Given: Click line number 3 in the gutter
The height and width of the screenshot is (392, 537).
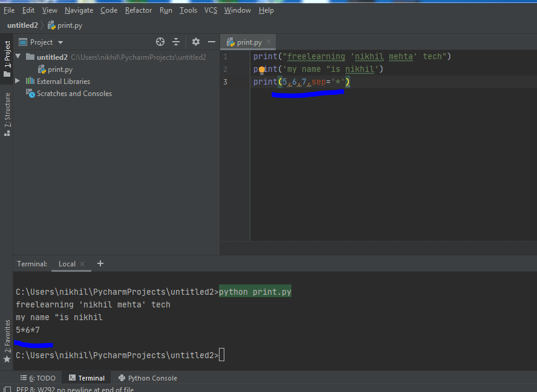Looking at the screenshot, I should point(226,82).
